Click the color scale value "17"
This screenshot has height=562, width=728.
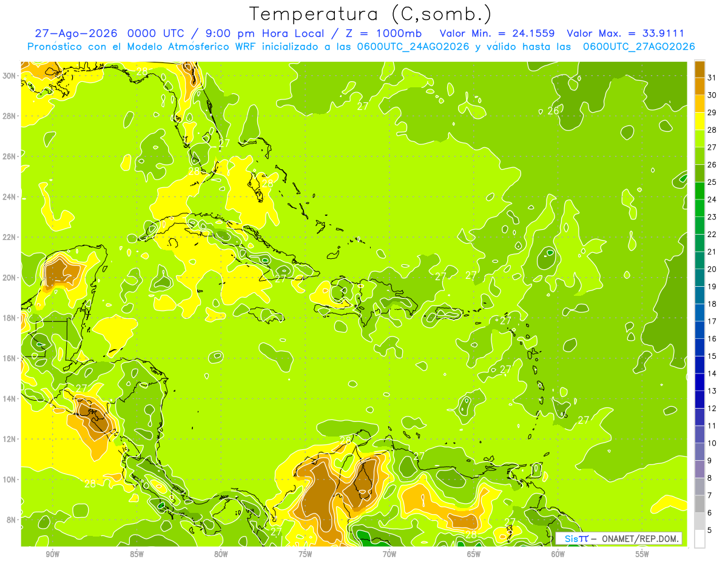[x=712, y=321]
